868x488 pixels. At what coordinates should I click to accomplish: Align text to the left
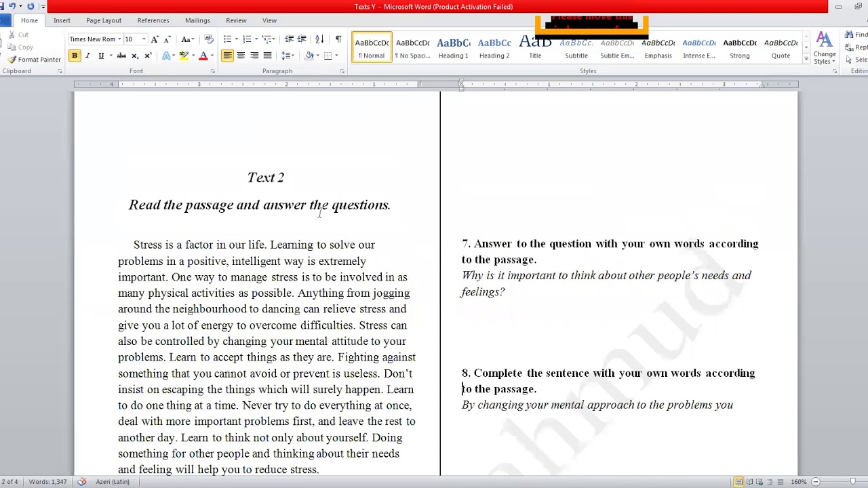click(228, 56)
